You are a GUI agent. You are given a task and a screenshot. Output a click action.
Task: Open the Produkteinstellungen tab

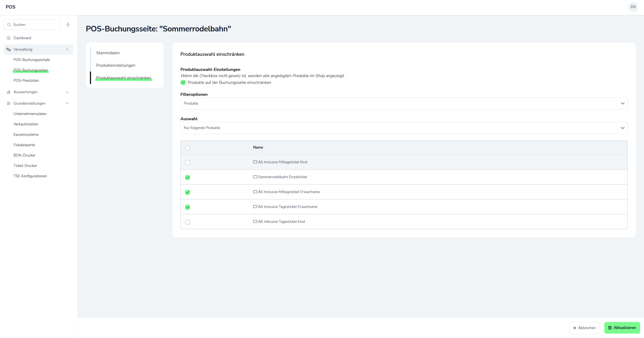tap(116, 65)
